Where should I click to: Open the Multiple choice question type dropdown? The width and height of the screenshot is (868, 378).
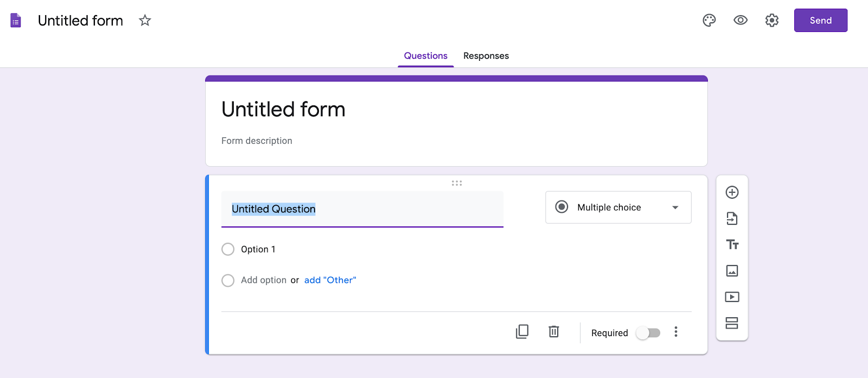pos(618,207)
